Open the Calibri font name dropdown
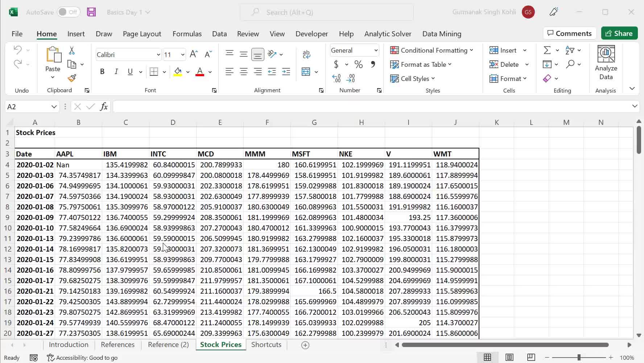 [158, 55]
